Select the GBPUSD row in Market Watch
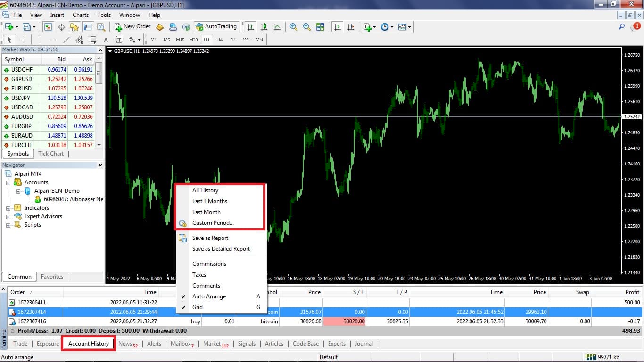Viewport: 644px width, 362px height. (48, 79)
